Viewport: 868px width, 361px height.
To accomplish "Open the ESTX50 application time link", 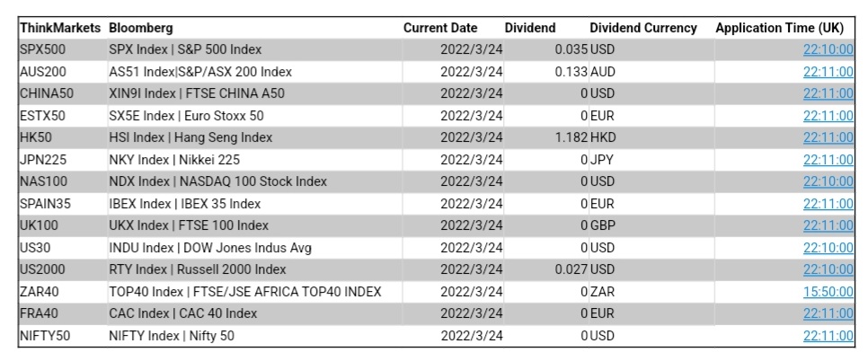I will coord(828,116).
